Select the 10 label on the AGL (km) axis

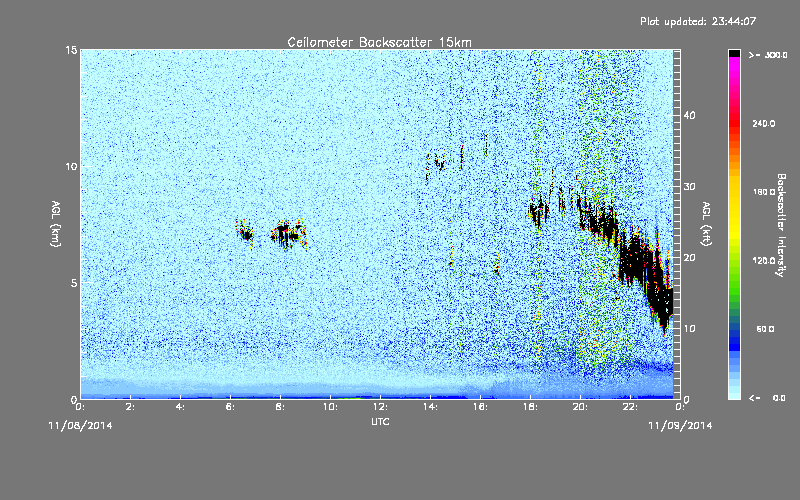[x=71, y=167]
